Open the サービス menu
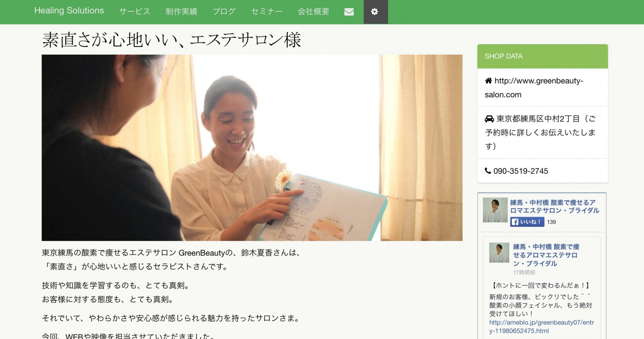This screenshot has height=339, width=644. (x=135, y=12)
